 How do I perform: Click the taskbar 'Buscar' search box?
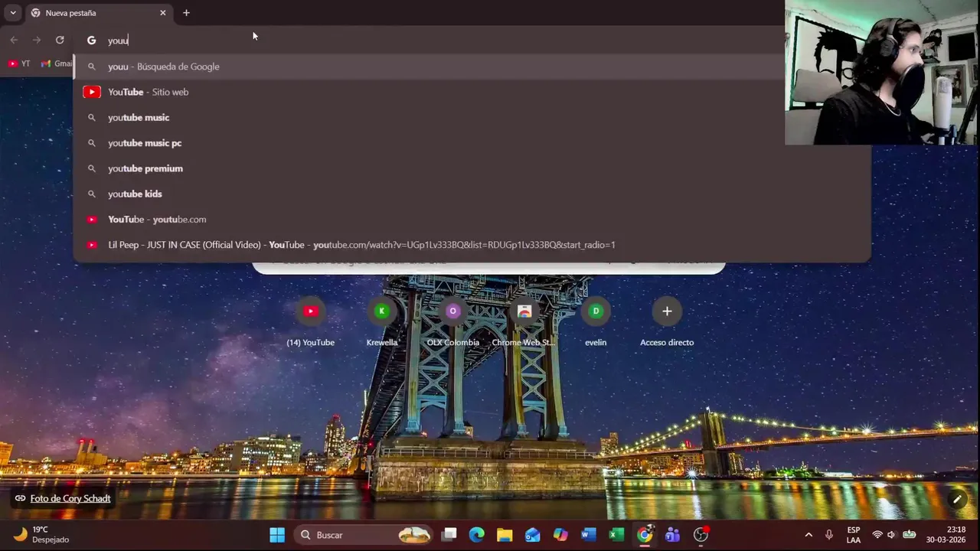(x=365, y=535)
